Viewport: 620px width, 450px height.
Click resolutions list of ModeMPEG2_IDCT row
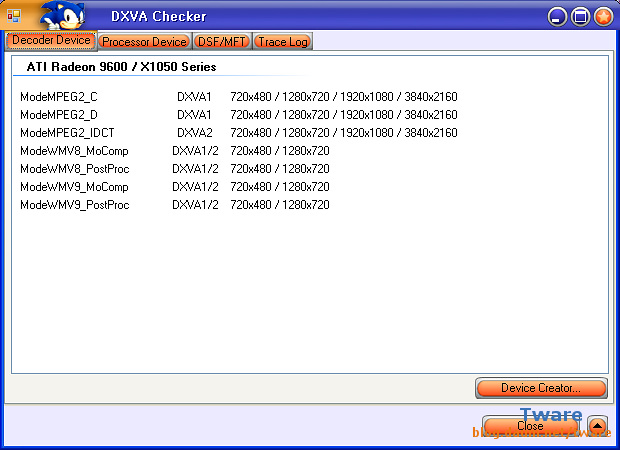tap(344, 133)
